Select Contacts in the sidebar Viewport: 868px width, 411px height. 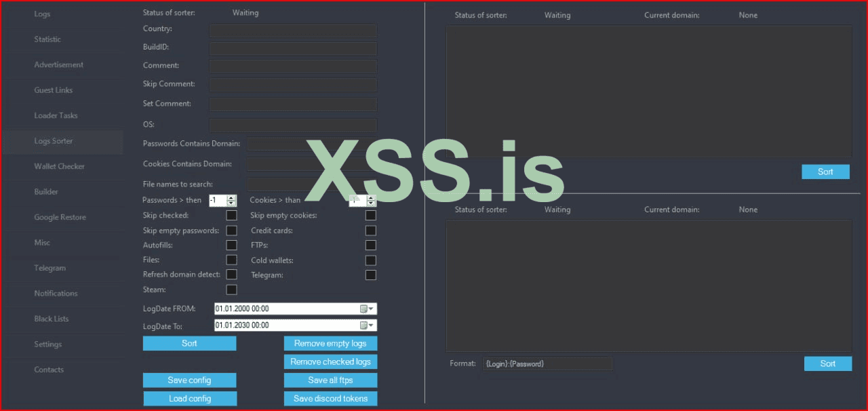(x=49, y=370)
